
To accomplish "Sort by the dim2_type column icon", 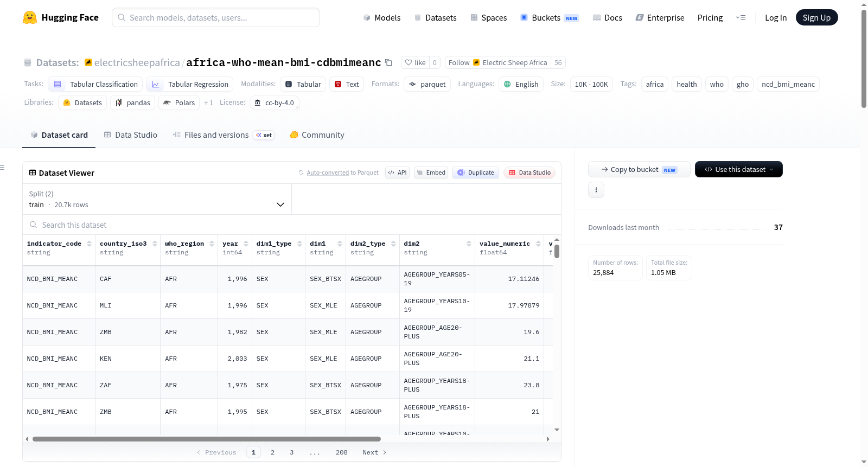I will (393, 244).
